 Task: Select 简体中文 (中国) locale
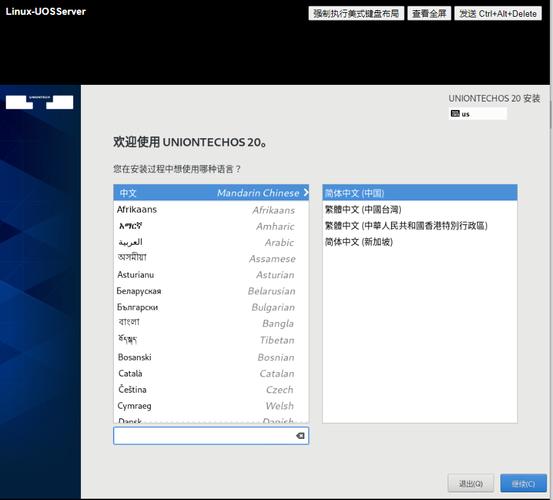[420, 193]
